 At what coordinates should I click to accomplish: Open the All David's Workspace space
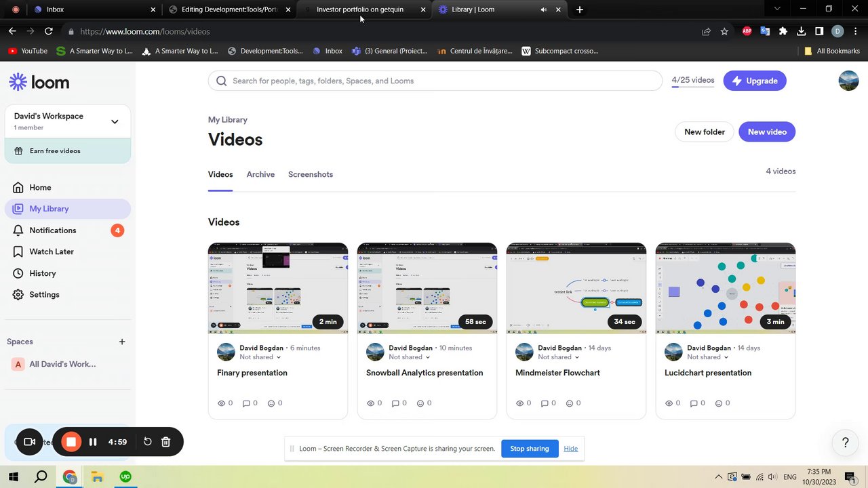point(62,364)
